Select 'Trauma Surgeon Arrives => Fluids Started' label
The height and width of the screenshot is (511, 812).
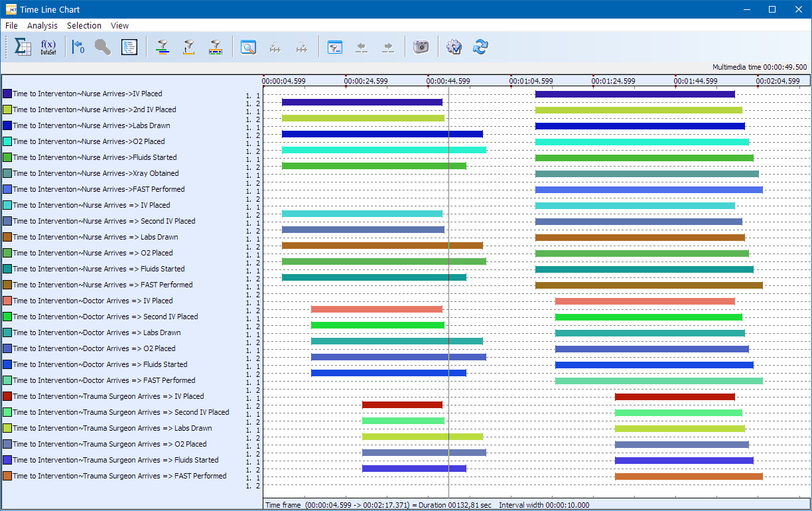point(116,460)
